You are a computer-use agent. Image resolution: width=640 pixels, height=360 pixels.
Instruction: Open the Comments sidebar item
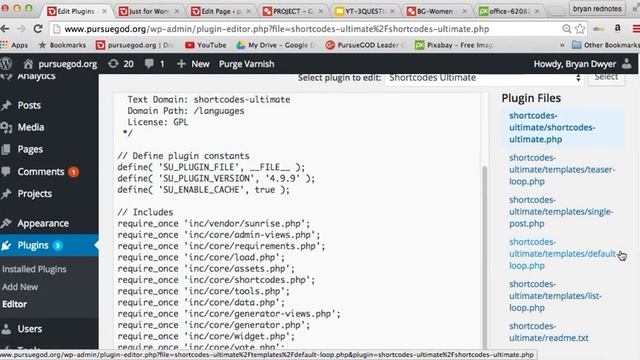(x=41, y=172)
